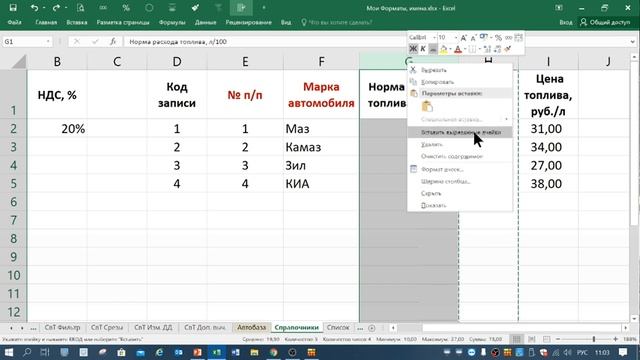Screen dimensions: 640x360
Task: Open the Name Box dropdown arrow
Action: 48,42
